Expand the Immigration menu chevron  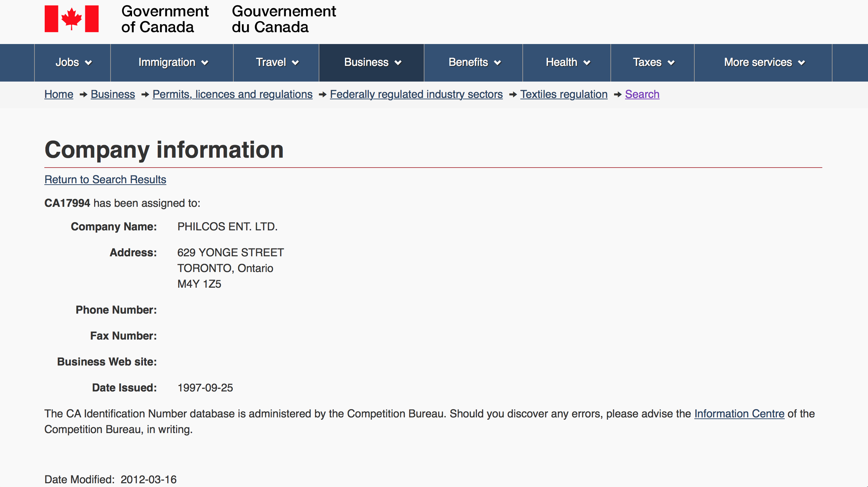pyautogui.click(x=205, y=63)
